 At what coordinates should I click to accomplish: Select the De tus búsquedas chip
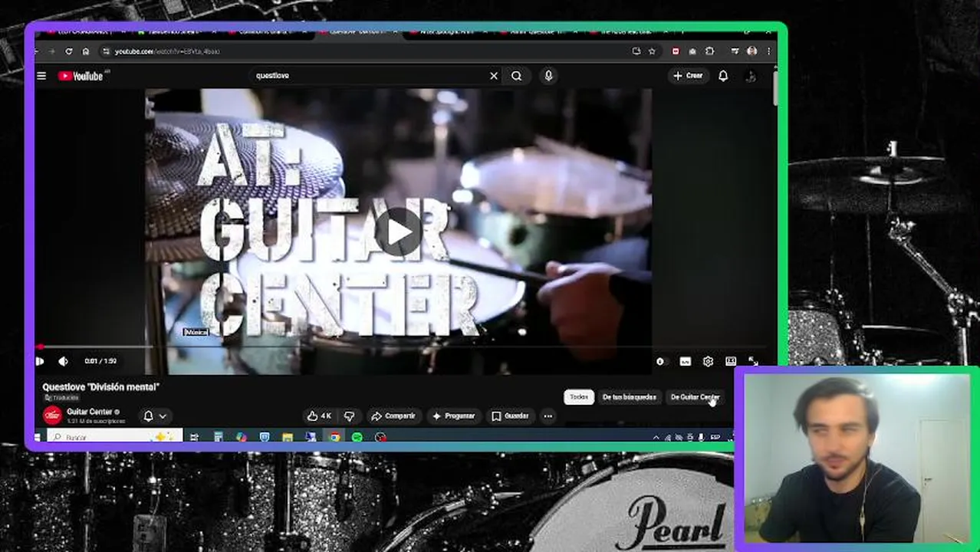coord(629,397)
